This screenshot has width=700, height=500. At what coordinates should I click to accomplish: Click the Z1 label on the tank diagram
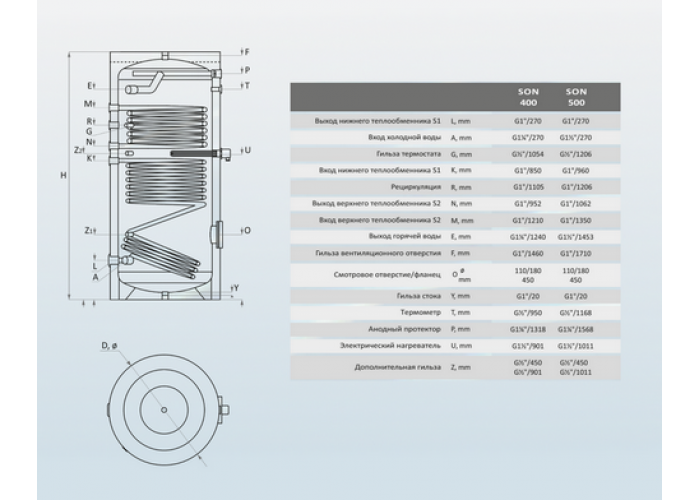(89, 230)
